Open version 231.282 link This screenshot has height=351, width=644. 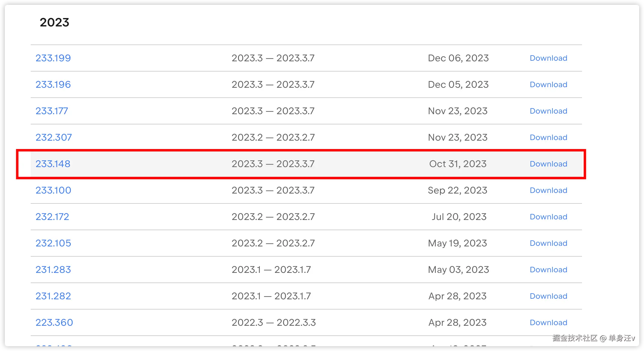click(53, 296)
